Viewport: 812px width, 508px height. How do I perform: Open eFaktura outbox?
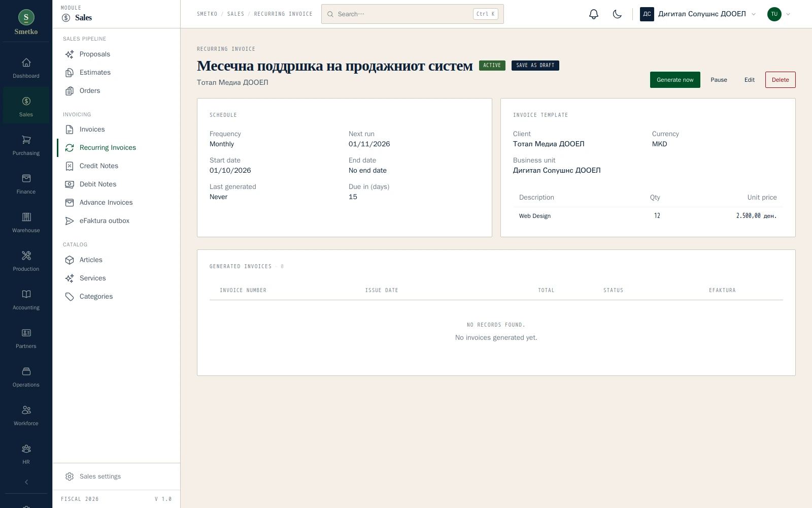[116, 221]
